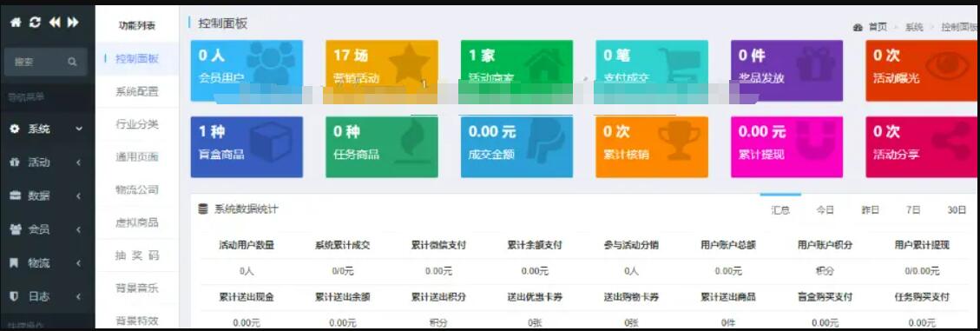This screenshot has width=980, height=331.
Task: Click the bookmark icon beside 物流
Action: [15, 262]
